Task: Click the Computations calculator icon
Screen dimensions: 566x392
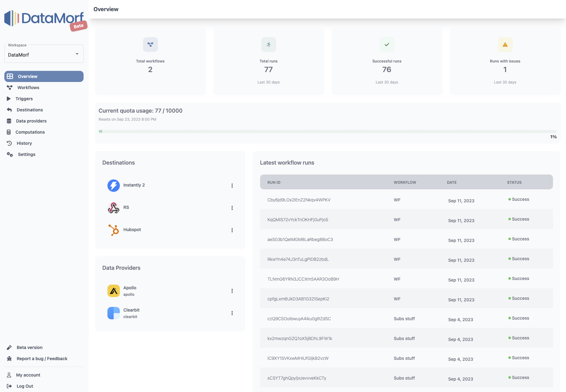Action: 9,132
